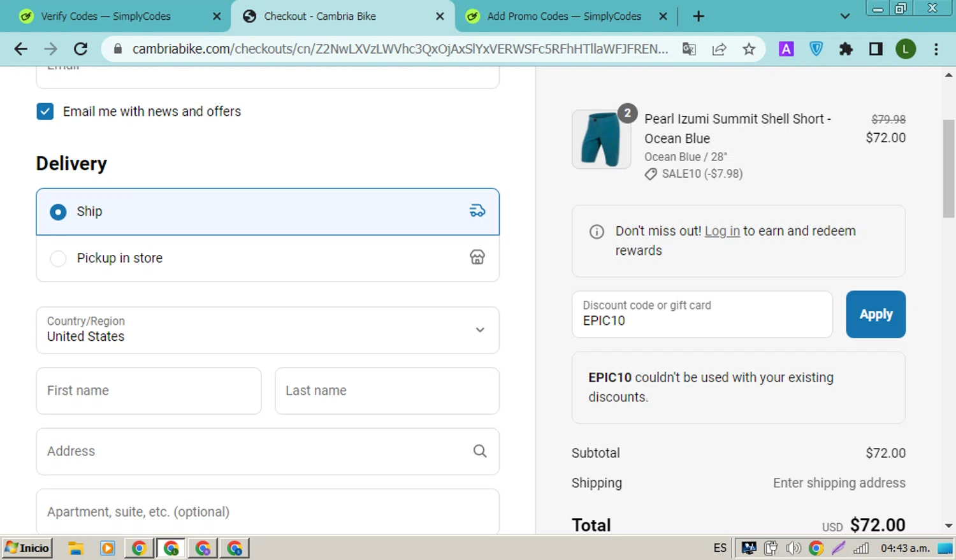Open the Inicio start menu
This screenshot has width=956, height=560.
[x=27, y=548]
